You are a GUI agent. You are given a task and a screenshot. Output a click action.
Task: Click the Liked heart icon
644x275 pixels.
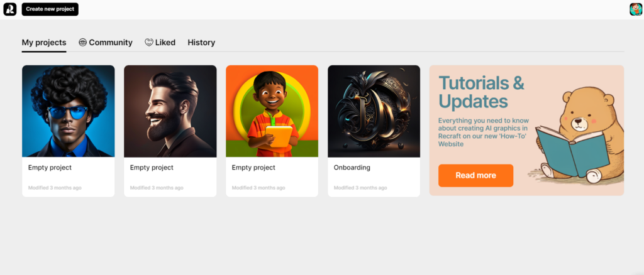click(x=148, y=42)
